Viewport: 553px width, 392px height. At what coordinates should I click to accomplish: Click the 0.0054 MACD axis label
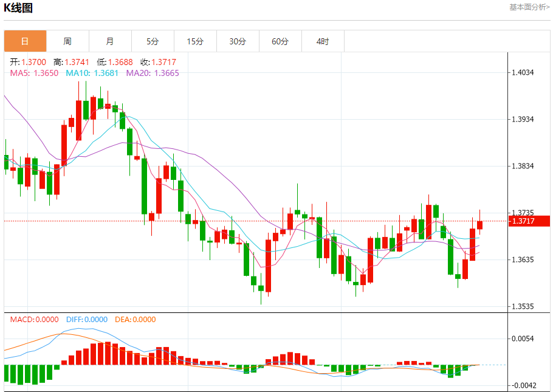point(523,338)
